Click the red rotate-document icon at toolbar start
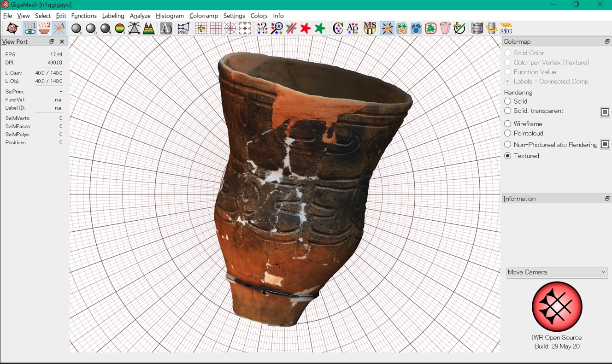 tap(12, 29)
